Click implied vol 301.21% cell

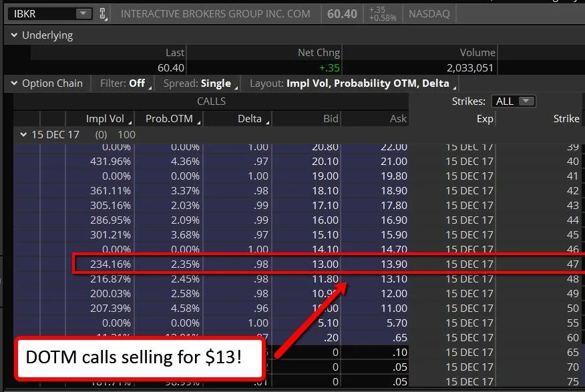click(110, 234)
